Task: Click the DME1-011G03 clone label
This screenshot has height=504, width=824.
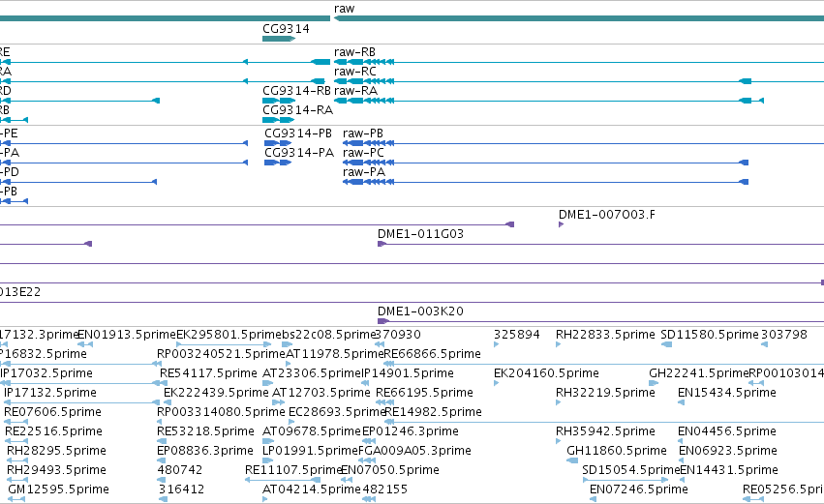Action: click(x=421, y=234)
